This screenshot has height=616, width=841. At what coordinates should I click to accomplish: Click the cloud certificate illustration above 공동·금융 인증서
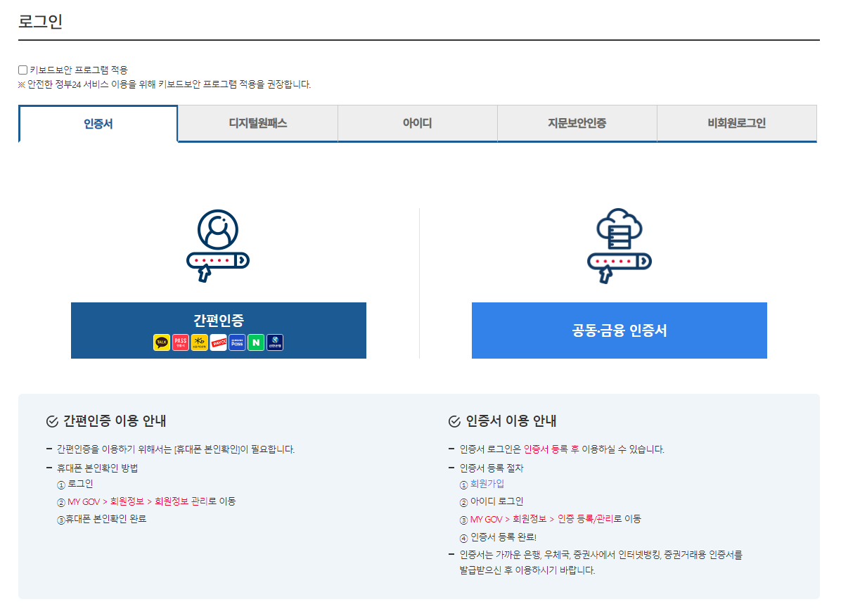tap(619, 245)
